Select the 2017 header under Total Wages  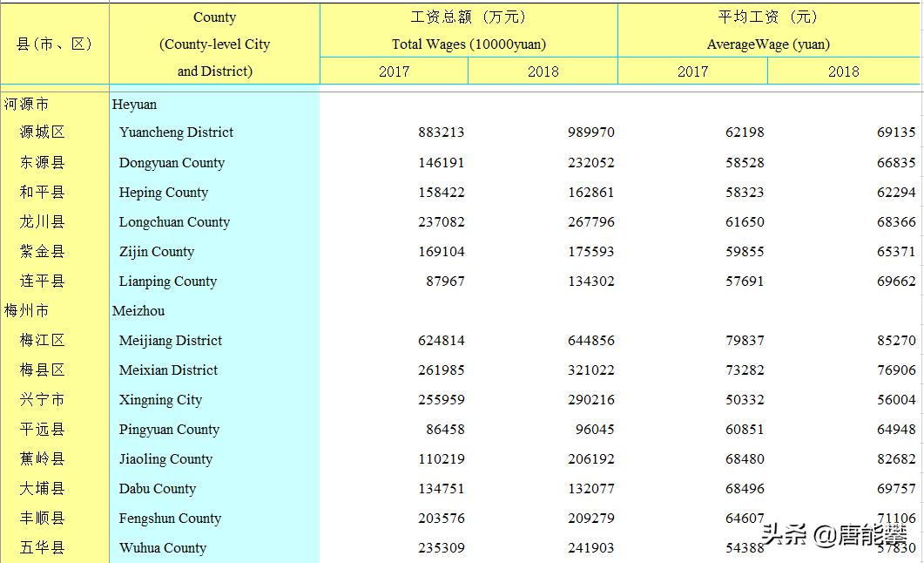coord(395,71)
